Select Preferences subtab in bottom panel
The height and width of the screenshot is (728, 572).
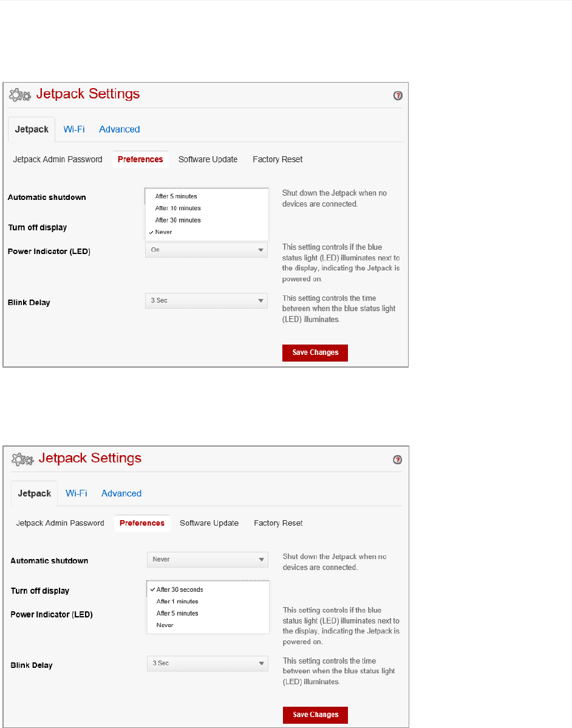[142, 523]
